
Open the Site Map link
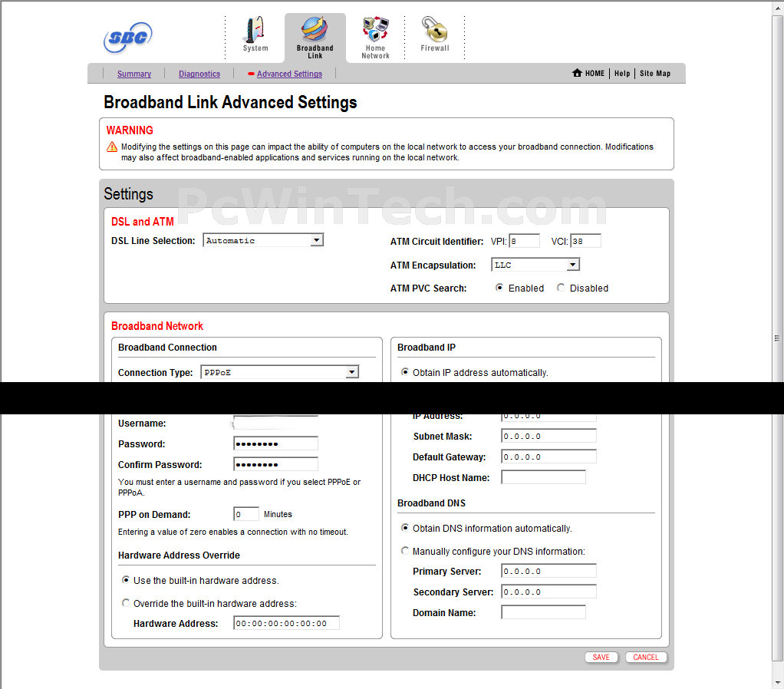(655, 74)
